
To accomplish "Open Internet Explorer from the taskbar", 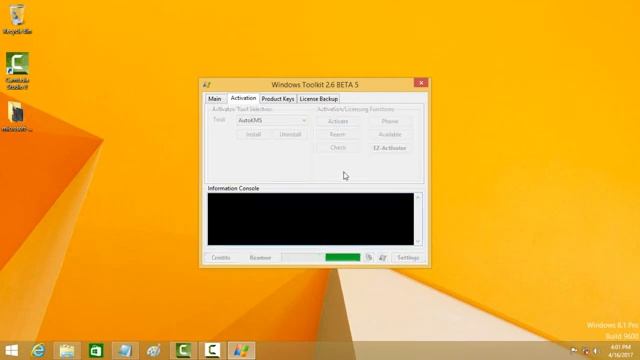I will (38, 350).
